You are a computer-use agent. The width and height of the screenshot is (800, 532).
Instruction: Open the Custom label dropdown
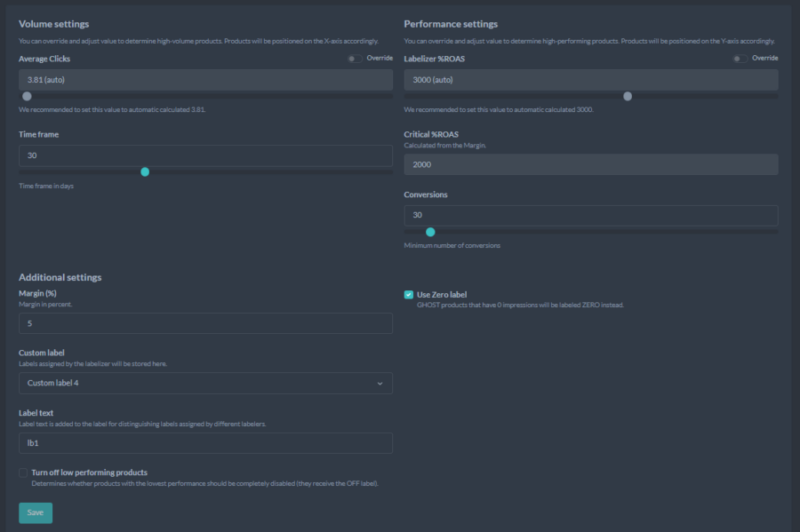pyautogui.click(x=205, y=383)
